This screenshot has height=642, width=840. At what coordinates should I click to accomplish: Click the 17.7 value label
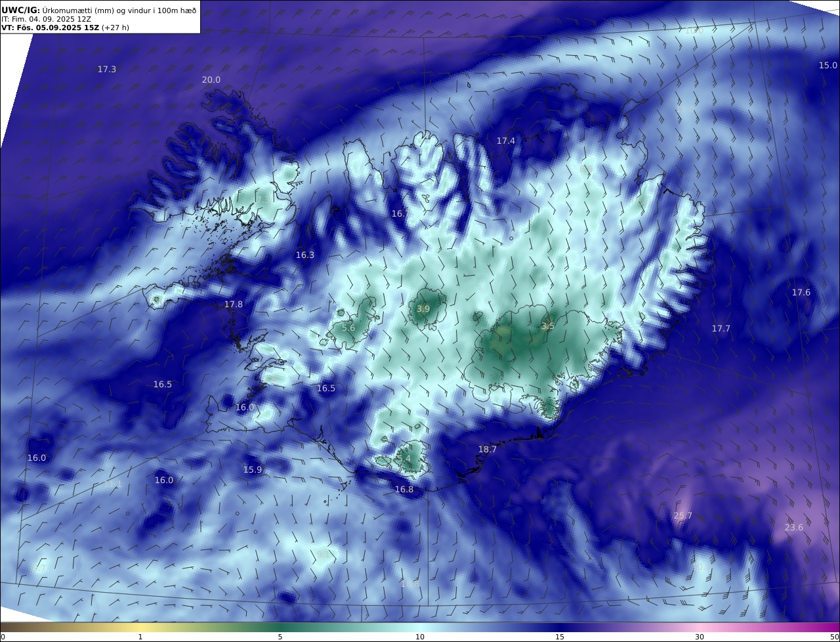tap(721, 328)
